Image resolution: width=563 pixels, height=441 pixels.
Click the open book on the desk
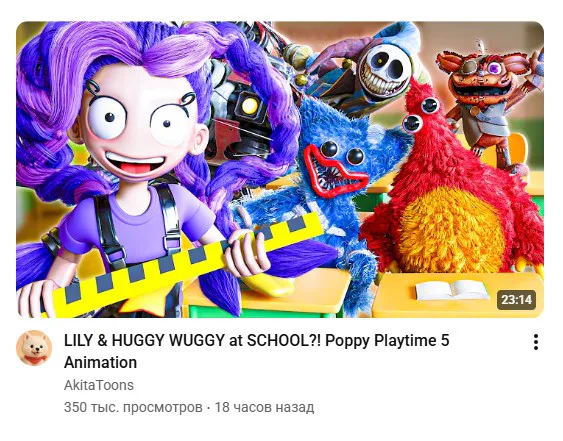[452, 289]
